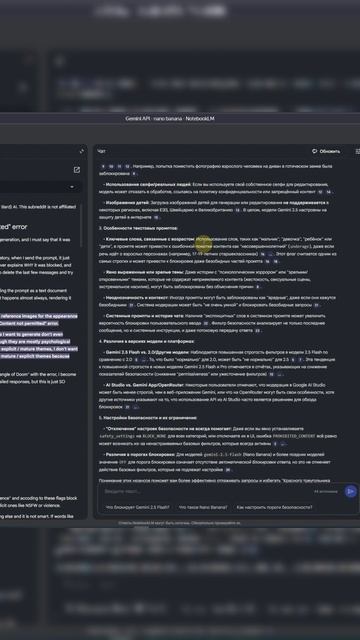Open citation 15 after детей в интернете

(x=156, y=218)
